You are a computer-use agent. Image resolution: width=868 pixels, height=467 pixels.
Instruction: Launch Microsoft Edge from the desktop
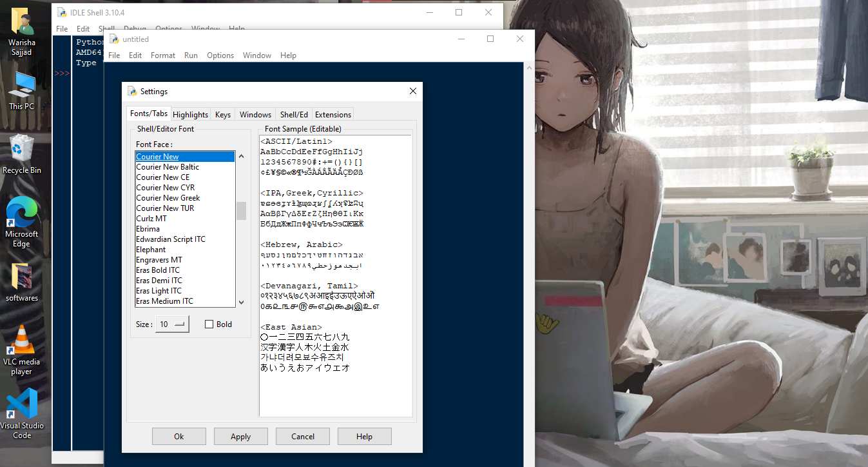(22, 222)
